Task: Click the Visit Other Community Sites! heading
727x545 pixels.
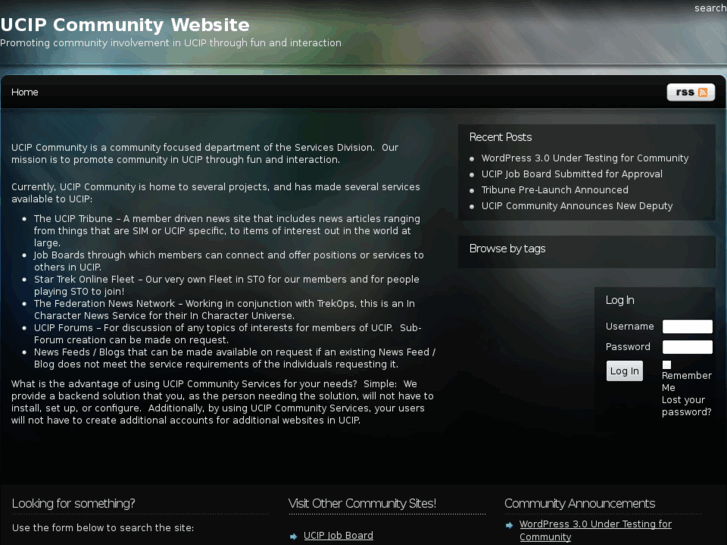Action: click(362, 503)
